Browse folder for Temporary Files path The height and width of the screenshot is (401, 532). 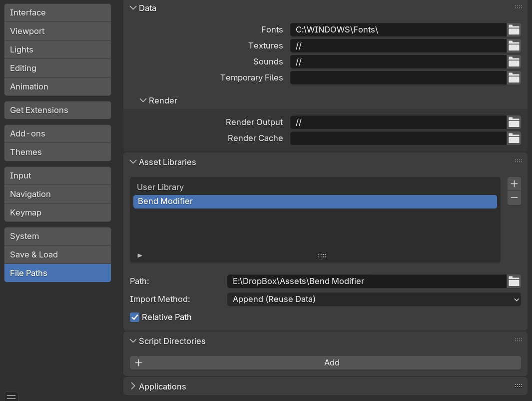tap(514, 78)
